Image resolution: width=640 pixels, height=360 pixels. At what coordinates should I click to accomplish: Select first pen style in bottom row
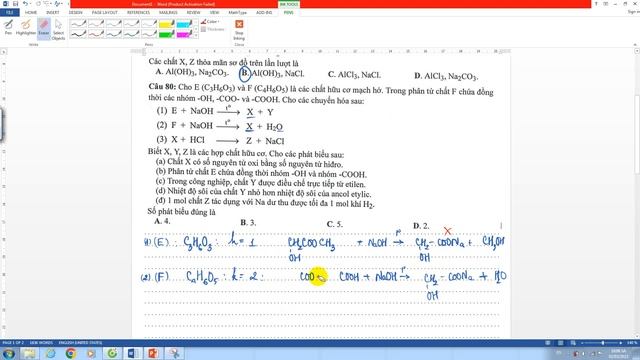[x=78, y=34]
